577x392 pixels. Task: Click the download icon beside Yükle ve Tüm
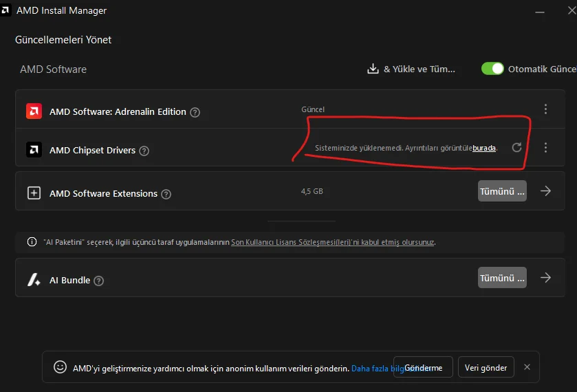pyautogui.click(x=373, y=69)
